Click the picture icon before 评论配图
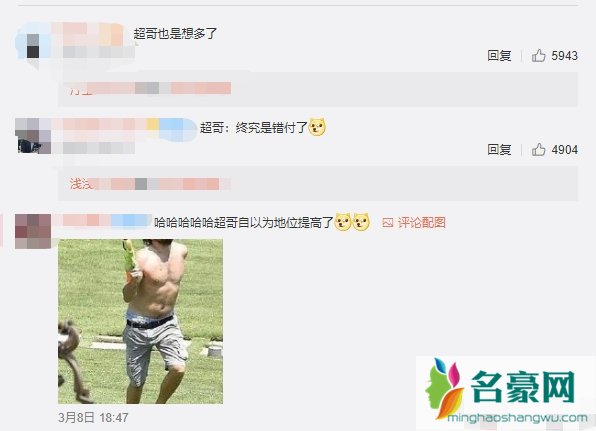596x431 pixels. pyautogui.click(x=387, y=223)
